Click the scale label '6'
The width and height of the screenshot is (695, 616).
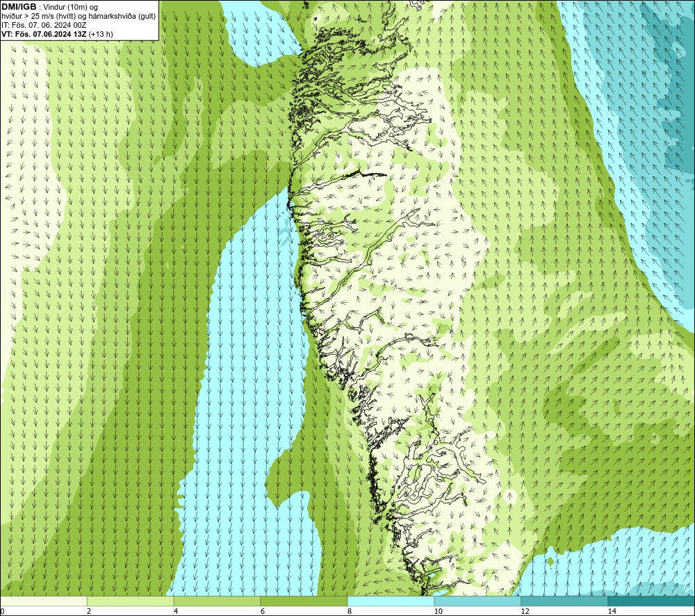(263, 612)
